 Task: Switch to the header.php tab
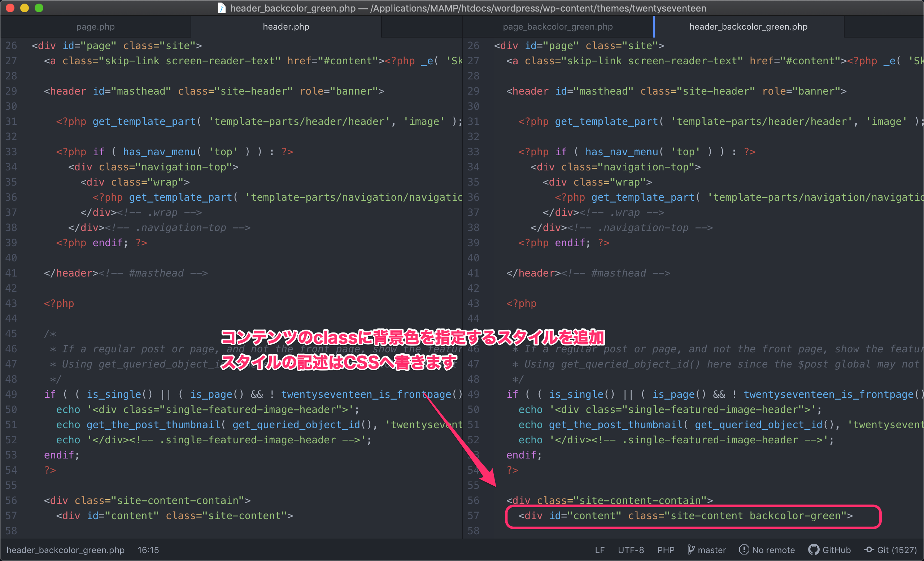click(x=286, y=26)
